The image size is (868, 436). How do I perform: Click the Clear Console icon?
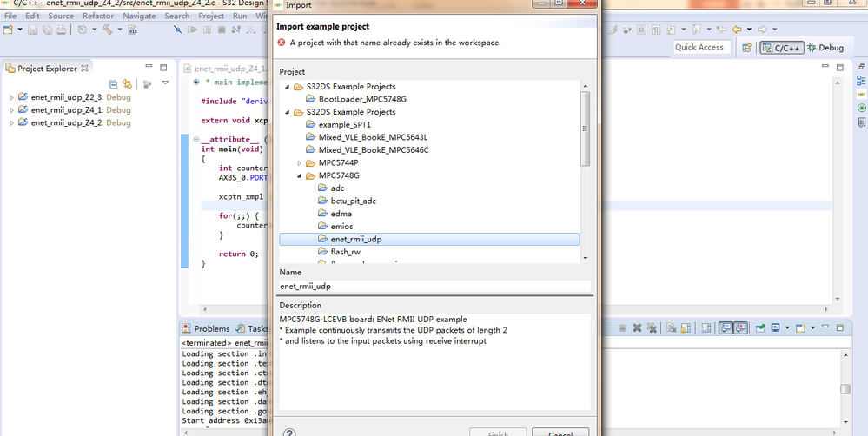point(671,328)
